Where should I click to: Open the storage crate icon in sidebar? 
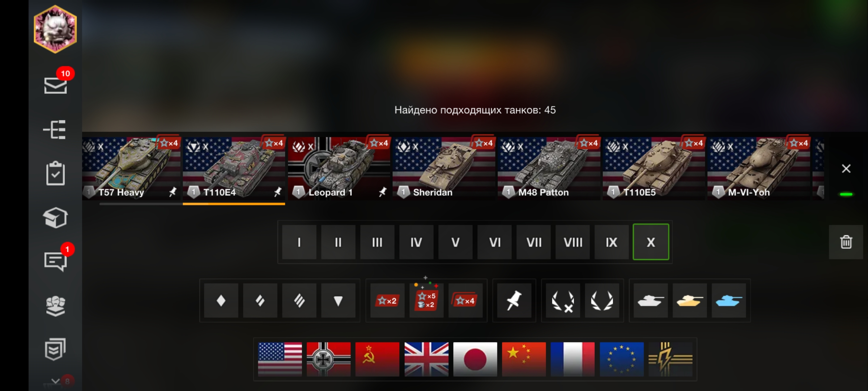point(55,218)
